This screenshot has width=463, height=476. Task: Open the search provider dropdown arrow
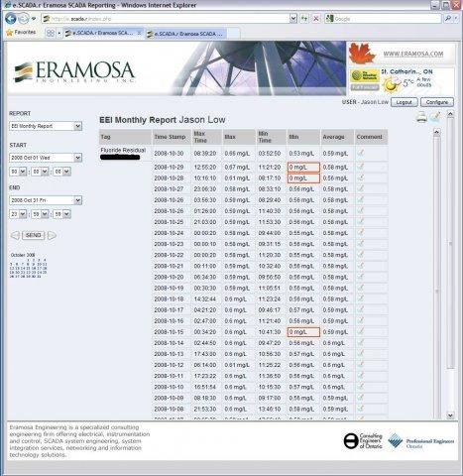pyautogui.click(x=456, y=19)
